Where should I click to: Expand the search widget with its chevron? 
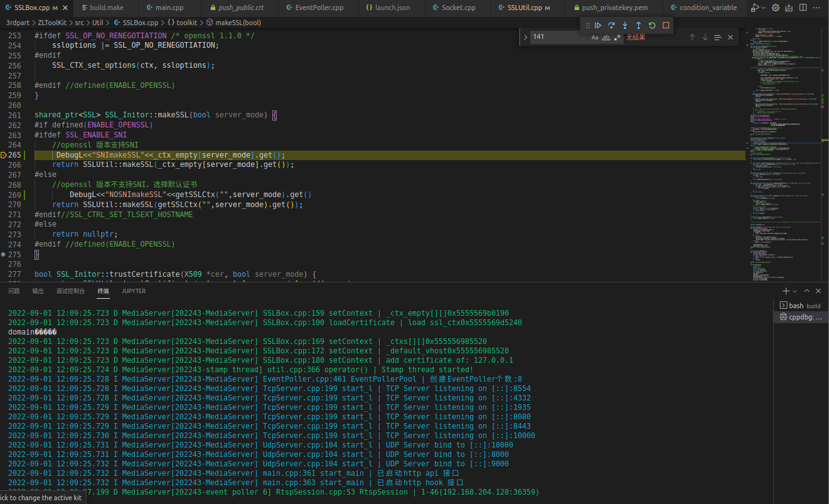click(x=526, y=36)
